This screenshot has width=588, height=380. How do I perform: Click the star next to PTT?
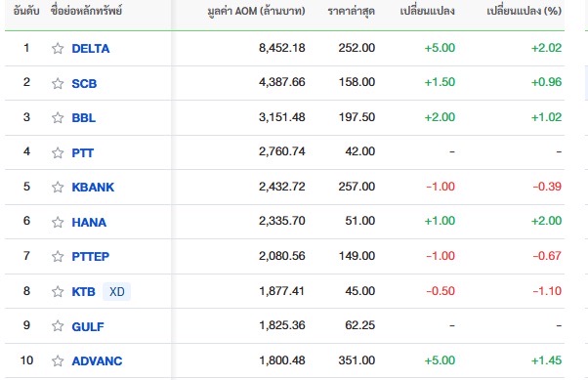(58, 152)
